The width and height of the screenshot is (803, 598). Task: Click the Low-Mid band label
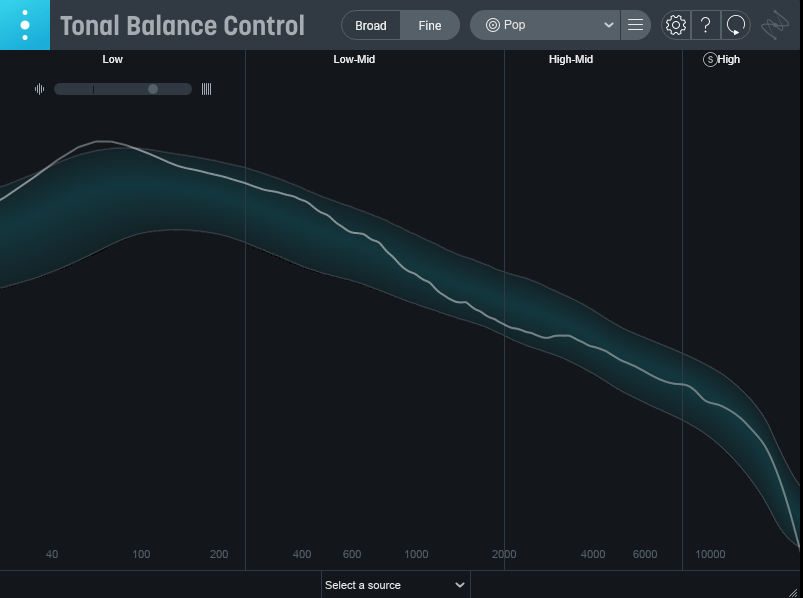tap(354, 60)
